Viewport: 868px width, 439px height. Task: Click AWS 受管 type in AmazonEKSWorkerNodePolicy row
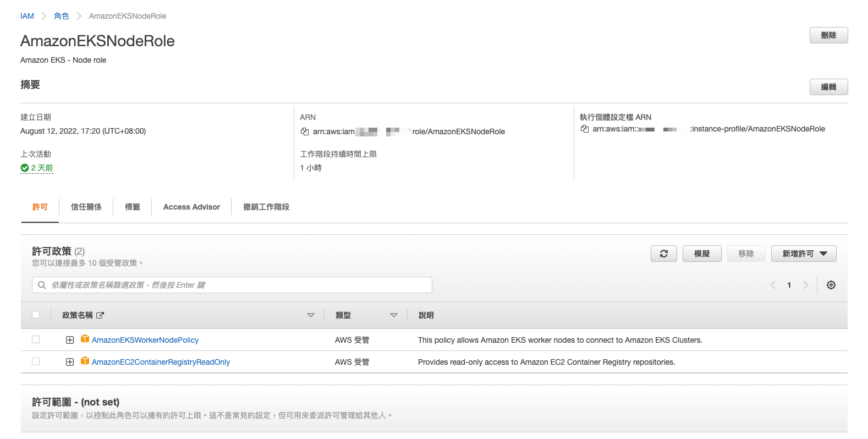[x=352, y=340]
